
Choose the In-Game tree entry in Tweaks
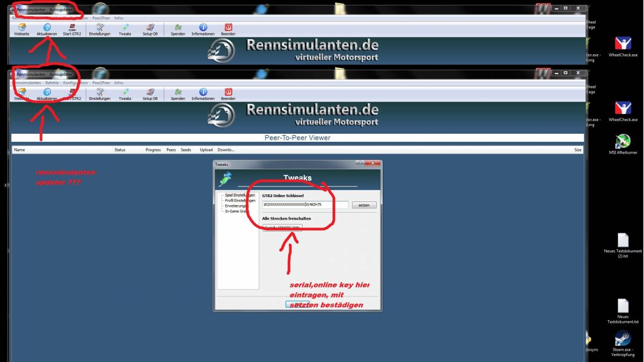pos(237,211)
